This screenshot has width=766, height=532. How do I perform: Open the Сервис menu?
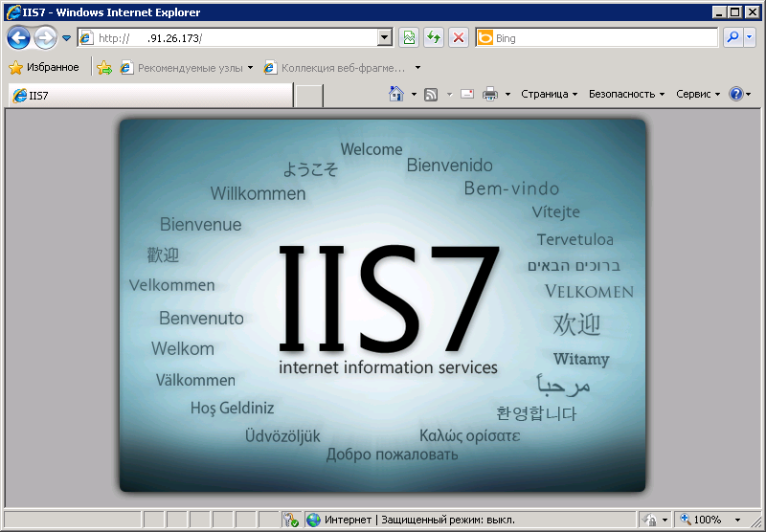[698, 94]
